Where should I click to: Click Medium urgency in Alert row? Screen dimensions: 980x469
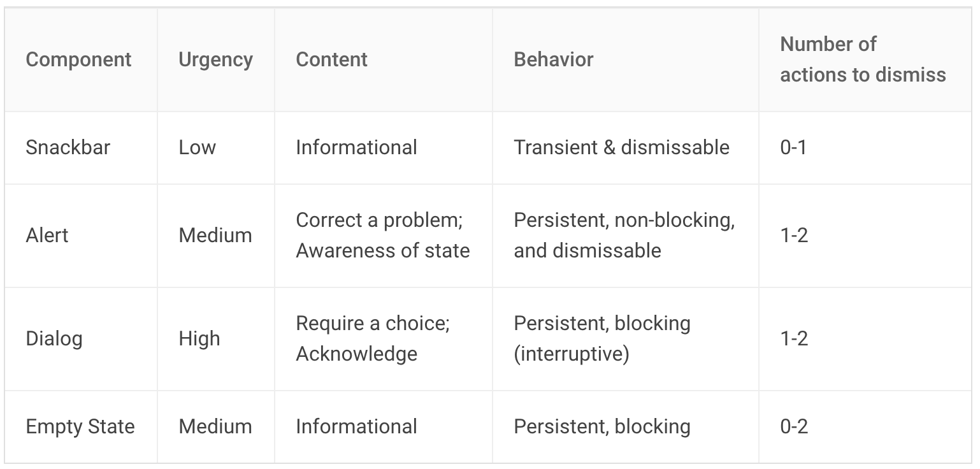[215, 235]
